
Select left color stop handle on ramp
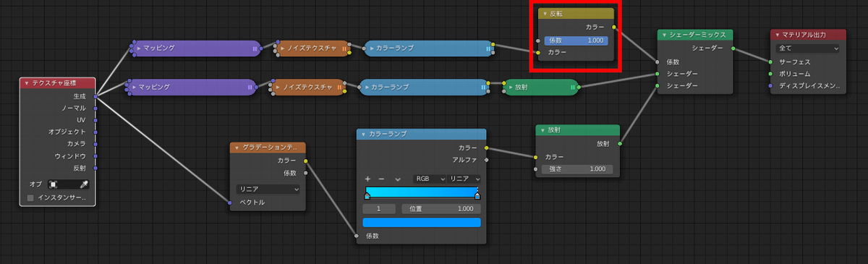point(367,196)
